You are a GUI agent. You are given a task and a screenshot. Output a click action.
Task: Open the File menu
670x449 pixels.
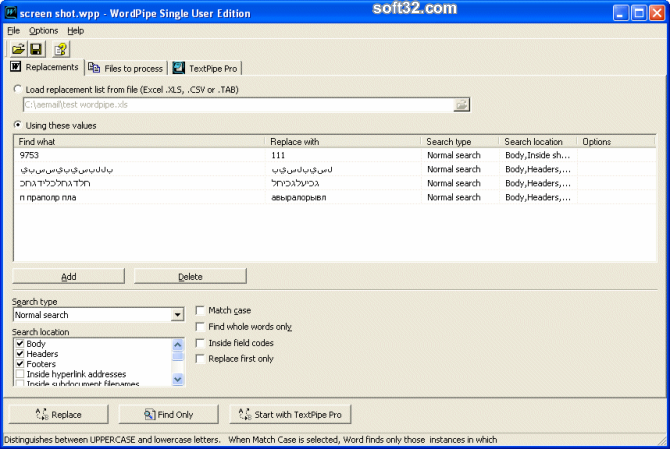[14, 31]
